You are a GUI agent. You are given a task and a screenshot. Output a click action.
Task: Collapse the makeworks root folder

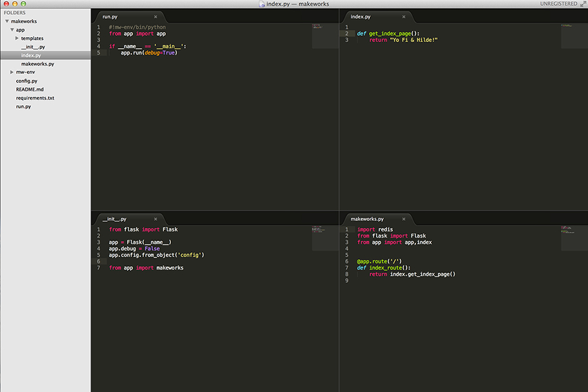coord(7,21)
